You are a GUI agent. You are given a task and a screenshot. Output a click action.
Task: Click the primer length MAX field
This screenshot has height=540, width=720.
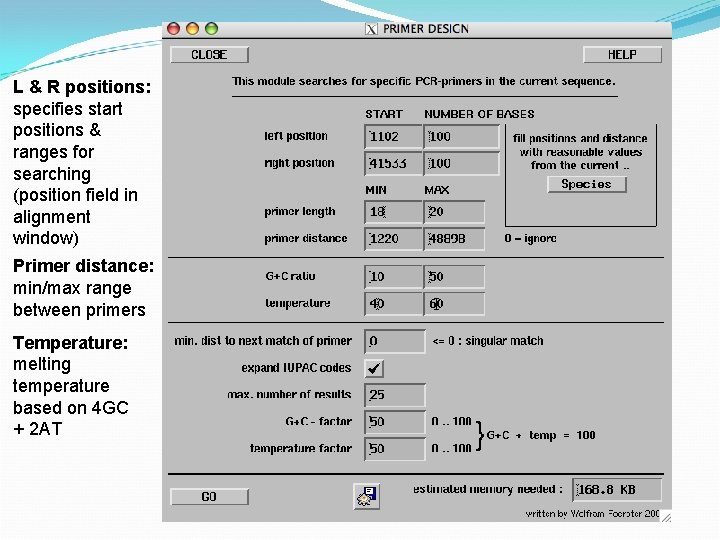[454, 212]
